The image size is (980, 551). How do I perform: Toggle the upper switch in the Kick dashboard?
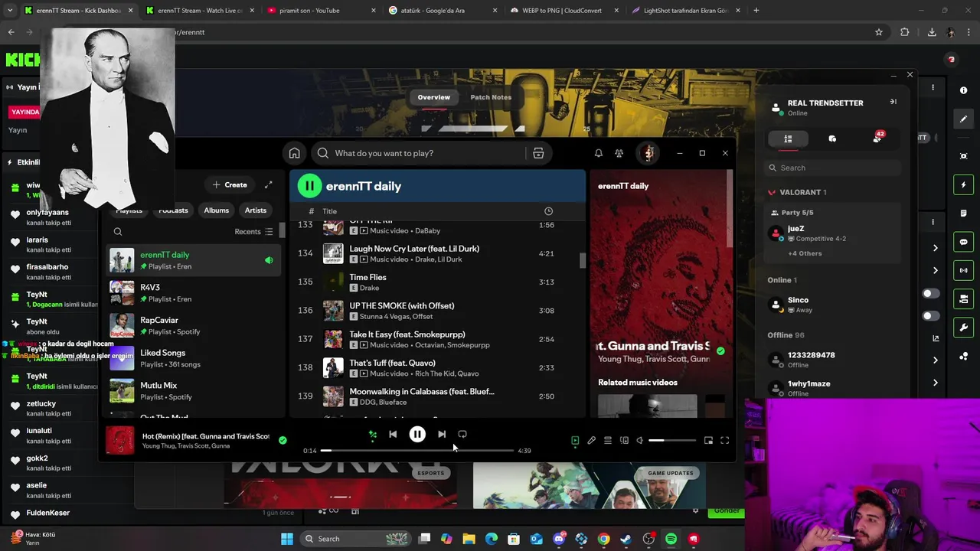(x=931, y=294)
